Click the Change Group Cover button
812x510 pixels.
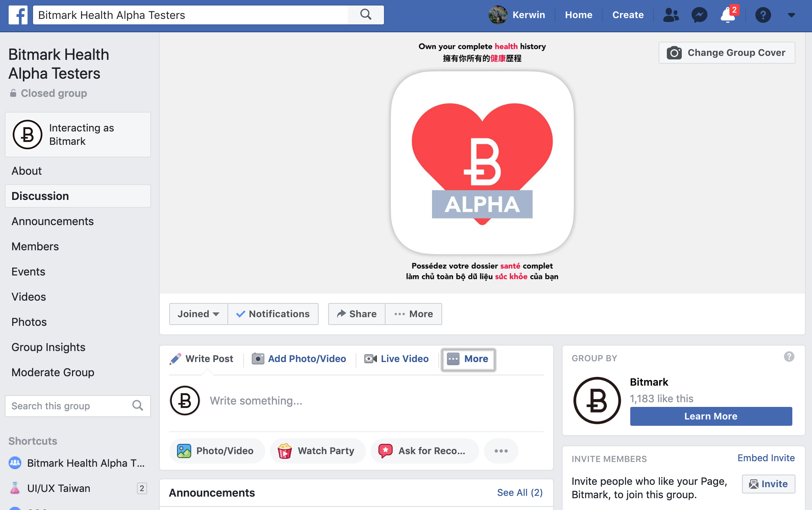click(x=727, y=53)
